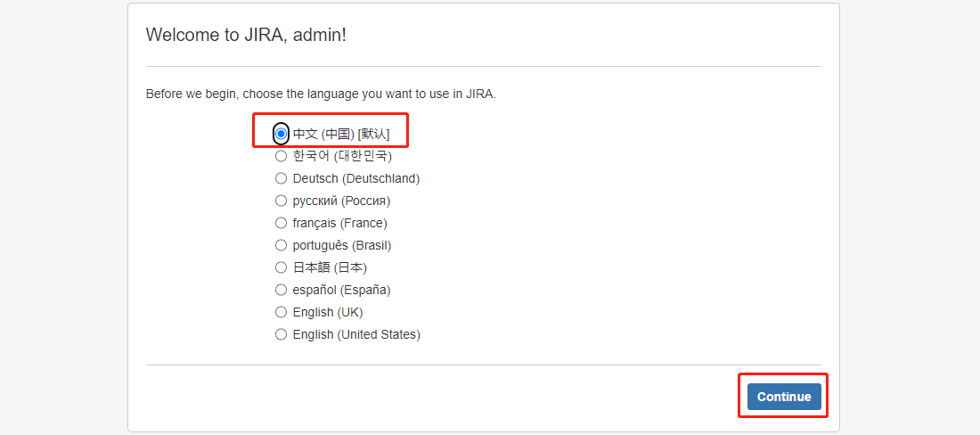This screenshot has width=980, height=435.
Task: Select English (UK) radio button
Action: (x=281, y=312)
